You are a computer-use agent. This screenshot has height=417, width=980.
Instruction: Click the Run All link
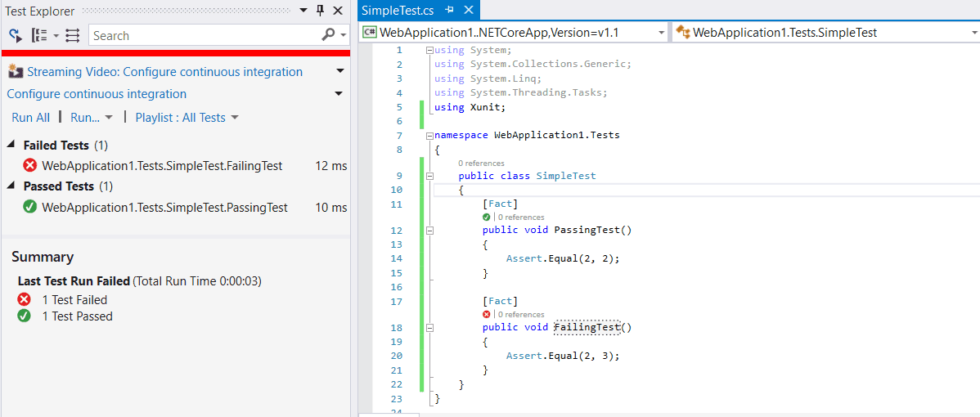(x=30, y=117)
